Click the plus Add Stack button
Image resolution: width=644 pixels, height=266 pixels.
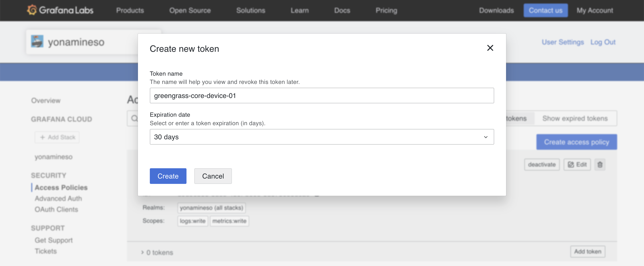[x=57, y=137]
